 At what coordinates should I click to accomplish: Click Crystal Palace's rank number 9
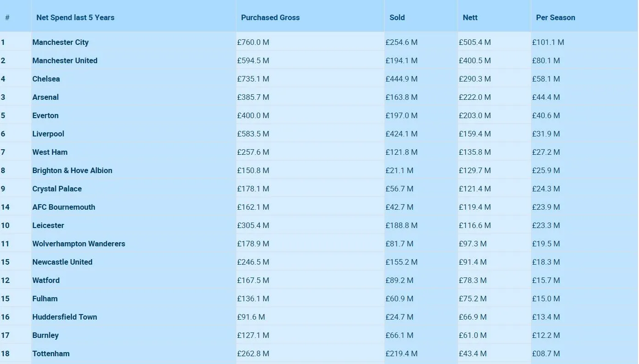[3, 189]
